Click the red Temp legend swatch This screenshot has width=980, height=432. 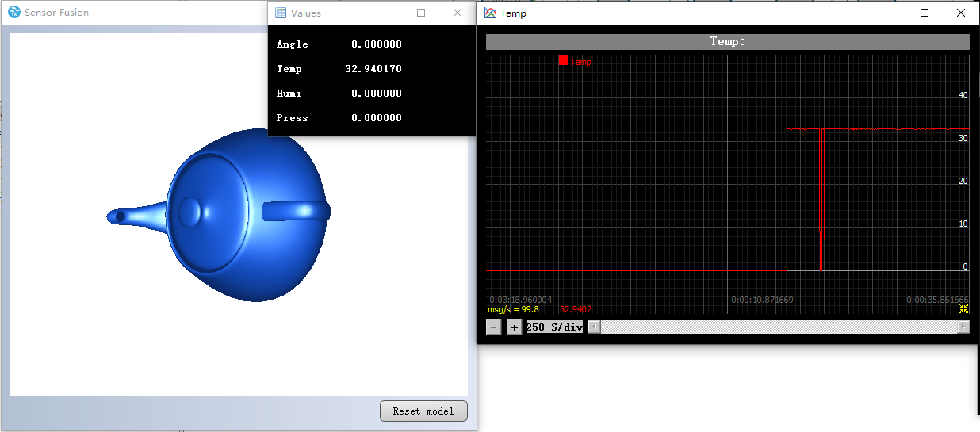click(564, 60)
